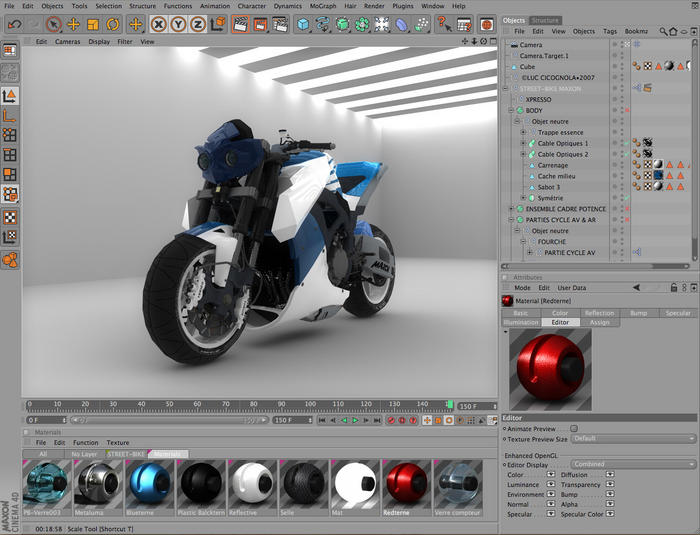
Task: Click the Render View clapperboard icon
Action: click(x=241, y=23)
